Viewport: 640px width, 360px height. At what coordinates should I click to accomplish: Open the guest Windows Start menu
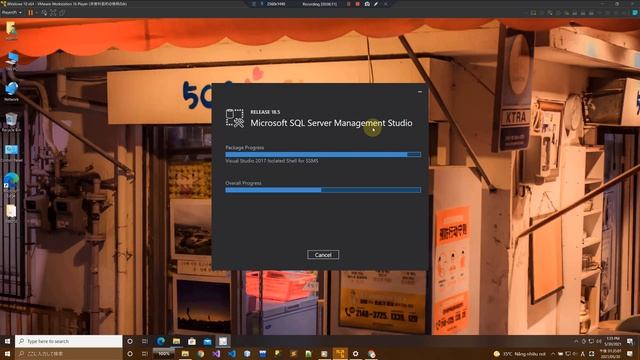(x=7, y=341)
